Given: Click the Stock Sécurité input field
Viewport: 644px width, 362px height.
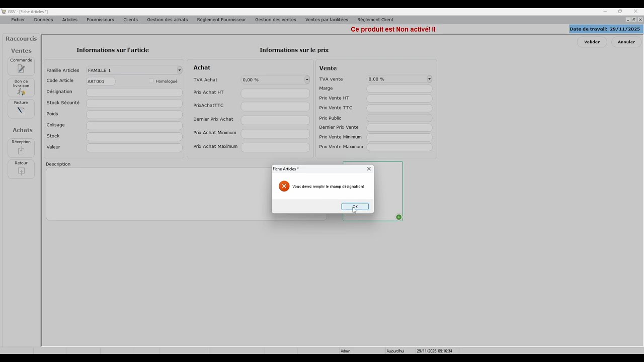Looking at the screenshot, I should click(134, 103).
